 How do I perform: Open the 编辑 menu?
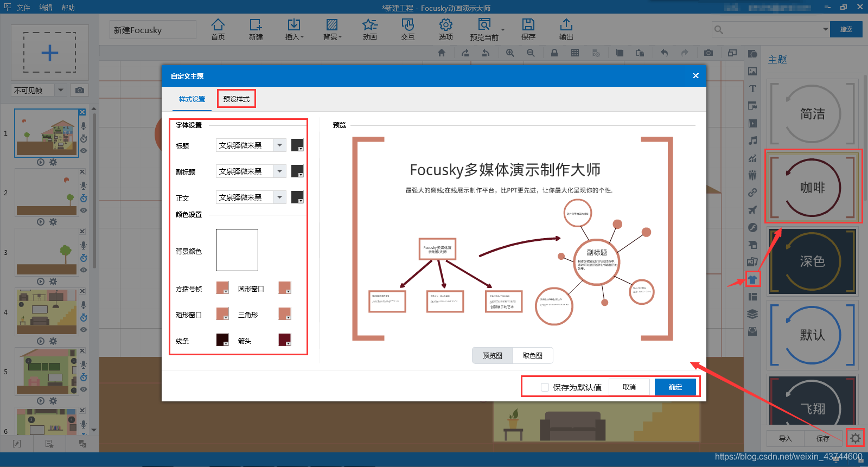46,8
